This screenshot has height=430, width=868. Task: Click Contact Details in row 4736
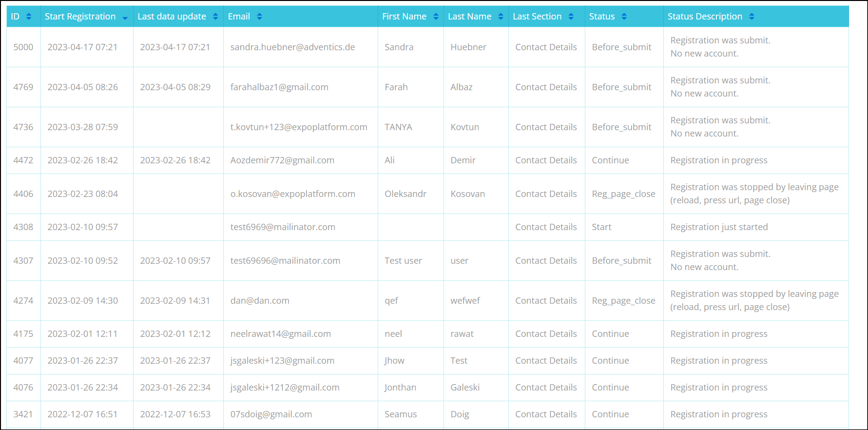click(546, 127)
